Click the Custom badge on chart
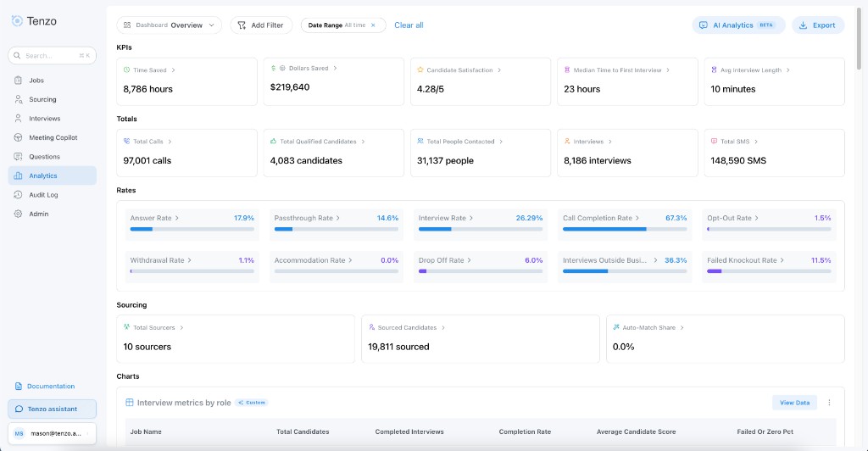868x451 pixels. point(252,403)
